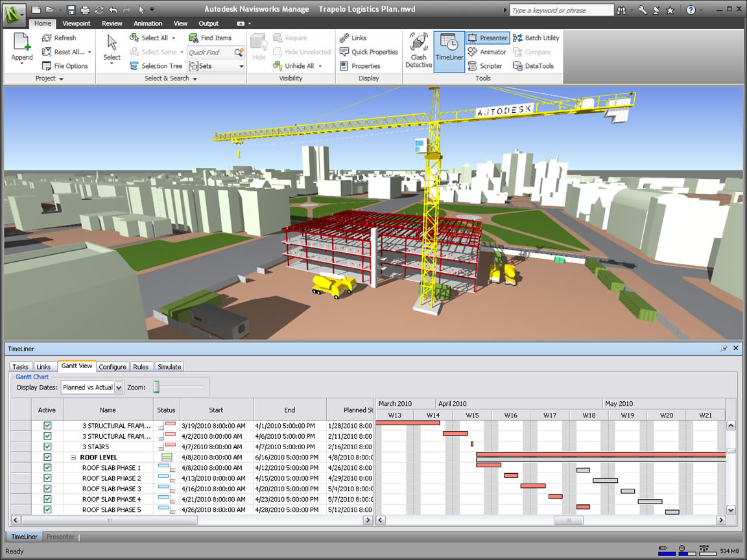Deactivate the 3 STAIRS task
The width and height of the screenshot is (747, 560).
click(47, 447)
